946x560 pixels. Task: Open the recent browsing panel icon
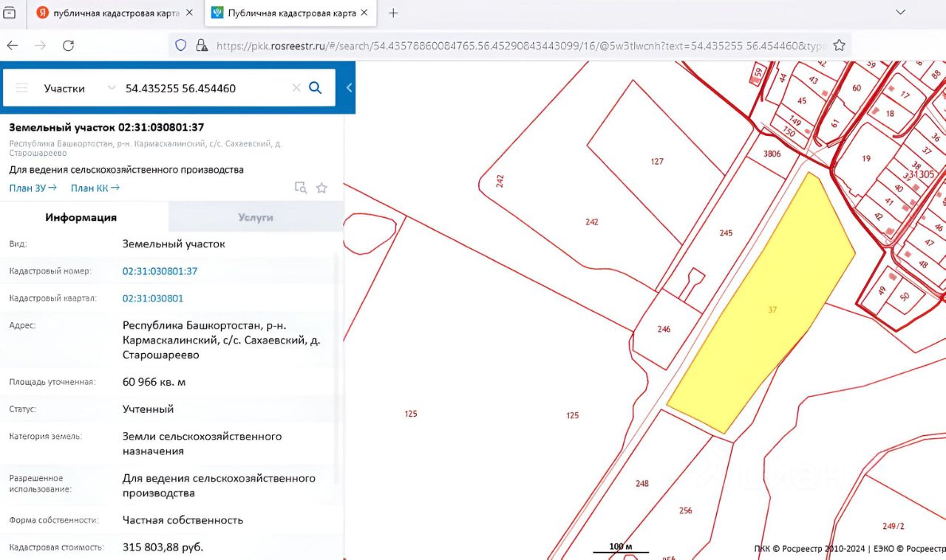pos(10,13)
